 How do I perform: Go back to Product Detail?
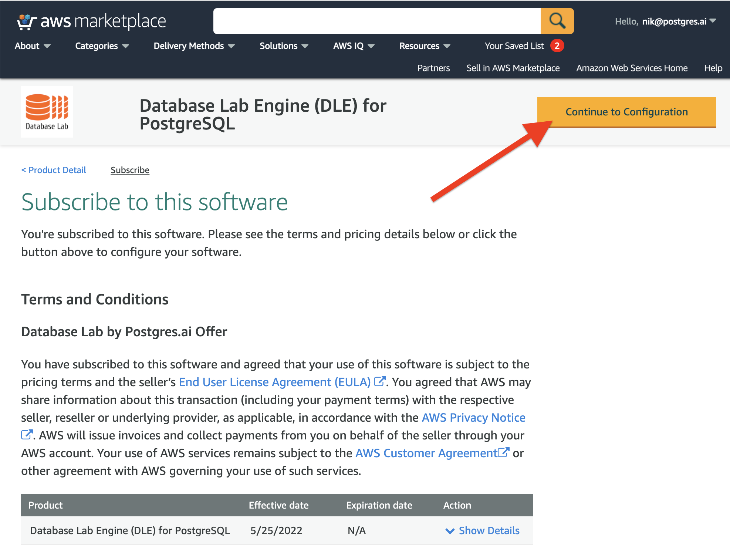pos(54,170)
